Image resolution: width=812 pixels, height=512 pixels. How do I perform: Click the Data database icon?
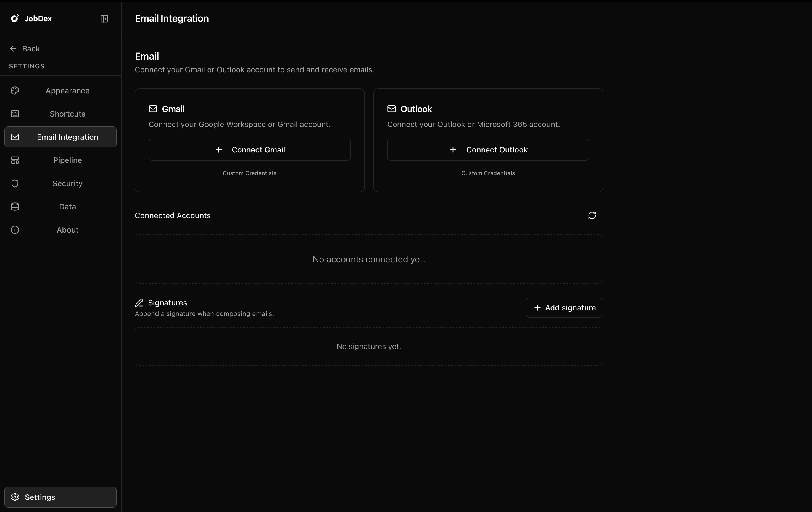pos(15,207)
